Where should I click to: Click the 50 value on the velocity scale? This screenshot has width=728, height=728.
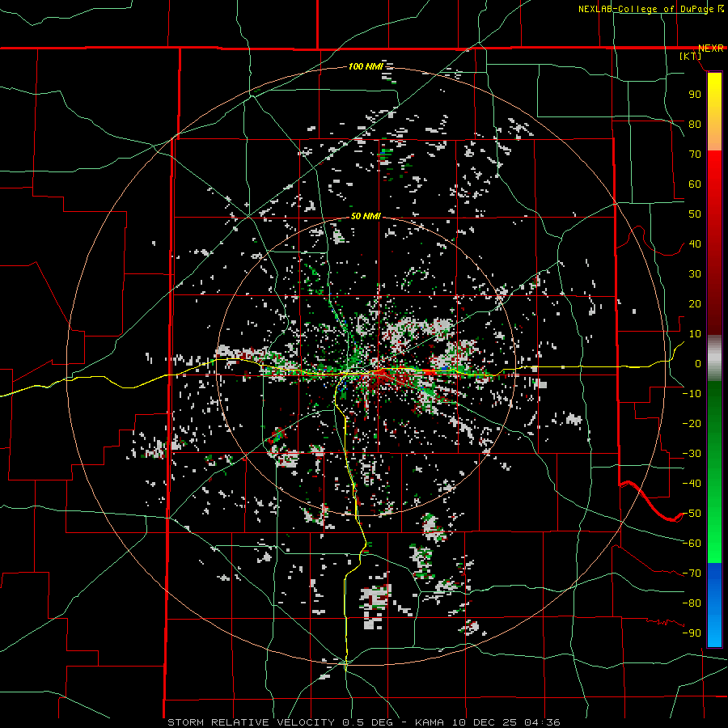695,214
